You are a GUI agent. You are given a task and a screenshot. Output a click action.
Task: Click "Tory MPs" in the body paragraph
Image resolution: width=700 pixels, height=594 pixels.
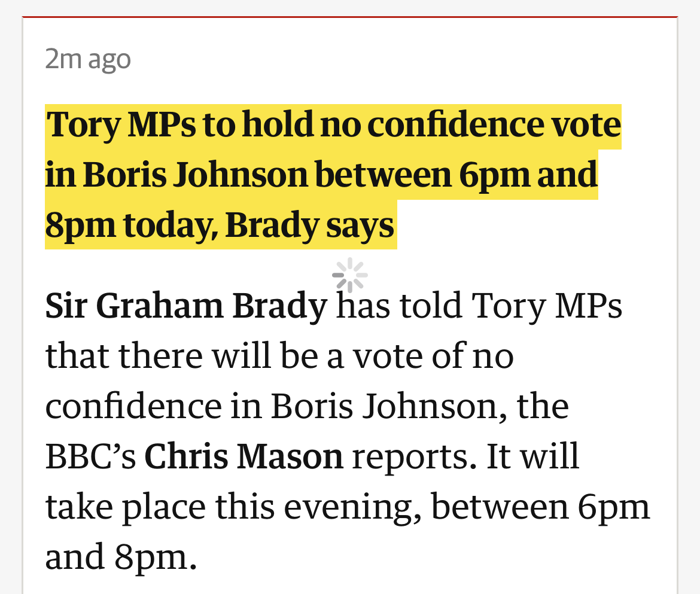tap(547, 306)
